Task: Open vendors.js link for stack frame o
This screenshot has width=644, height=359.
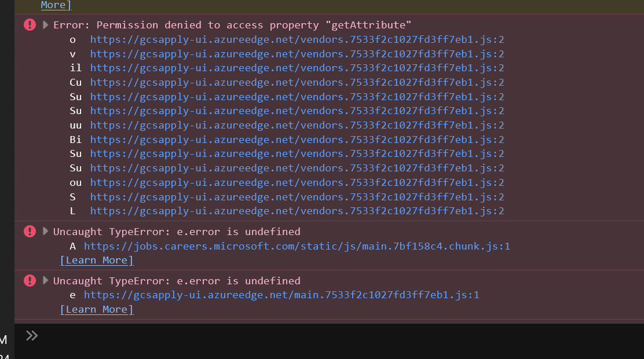Action: tap(297, 39)
